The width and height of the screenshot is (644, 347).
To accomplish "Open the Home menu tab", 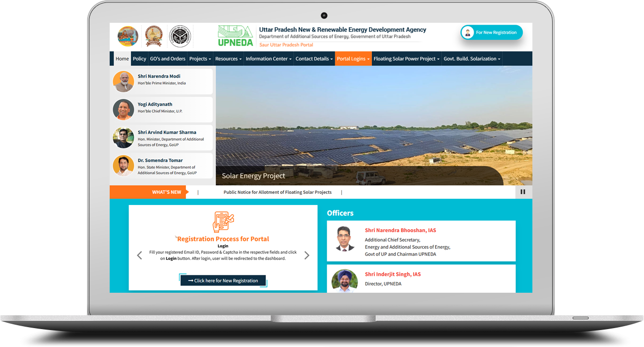I will [122, 59].
